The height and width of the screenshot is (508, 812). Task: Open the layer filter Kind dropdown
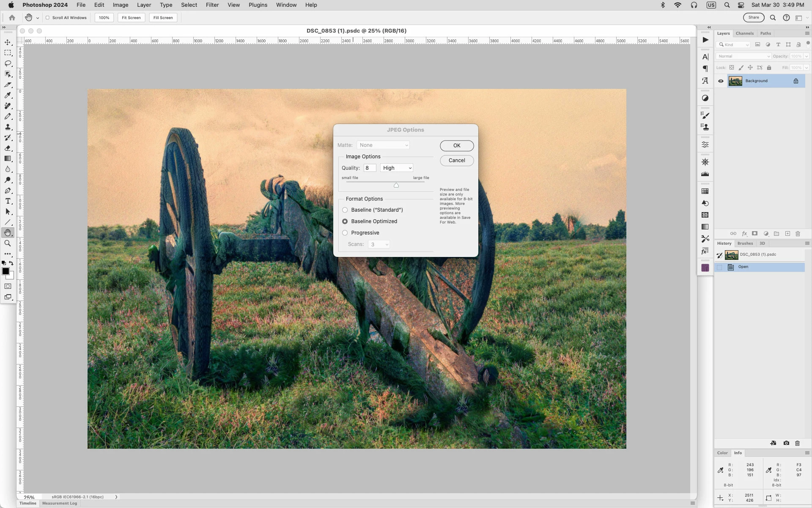734,44
